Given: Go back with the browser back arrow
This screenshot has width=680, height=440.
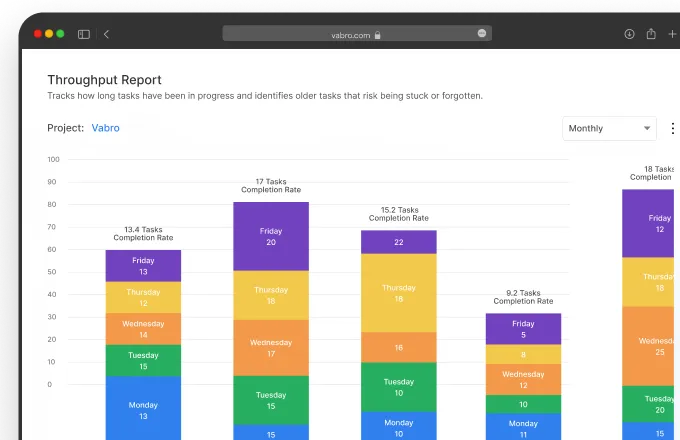Looking at the screenshot, I should click(106, 34).
